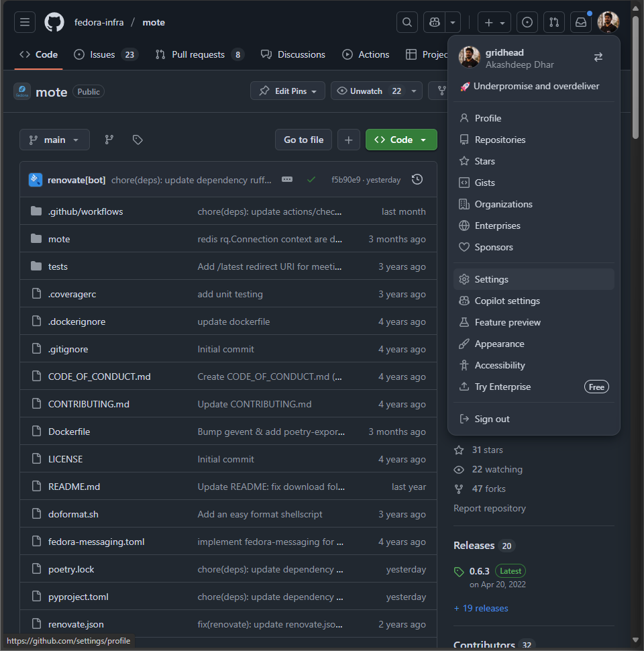Open the Actions tab
644x651 pixels.
(366, 54)
